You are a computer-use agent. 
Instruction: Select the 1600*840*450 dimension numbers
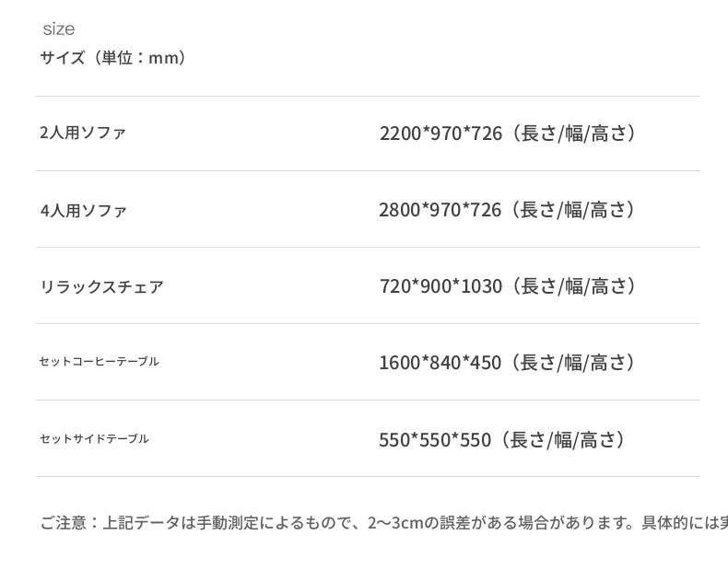(440, 363)
